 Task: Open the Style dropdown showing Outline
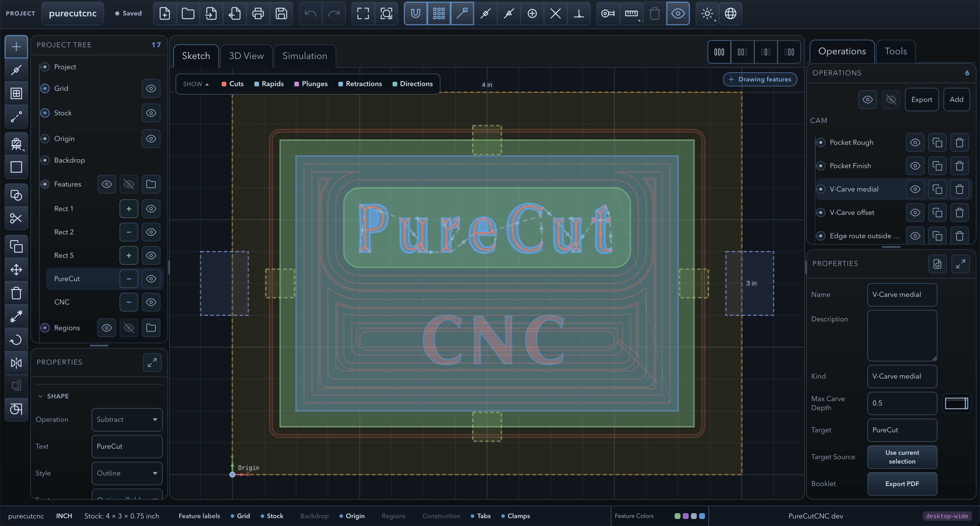click(x=127, y=473)
